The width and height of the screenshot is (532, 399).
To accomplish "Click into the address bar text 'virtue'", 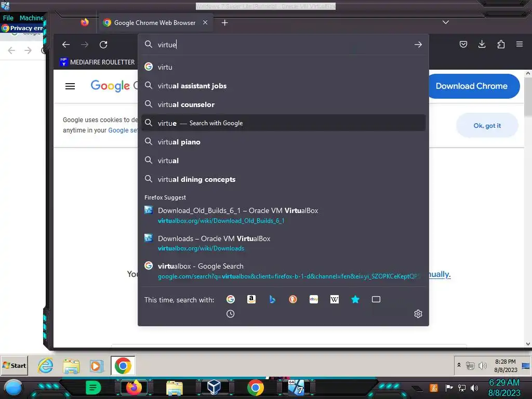I will point(167,45).
